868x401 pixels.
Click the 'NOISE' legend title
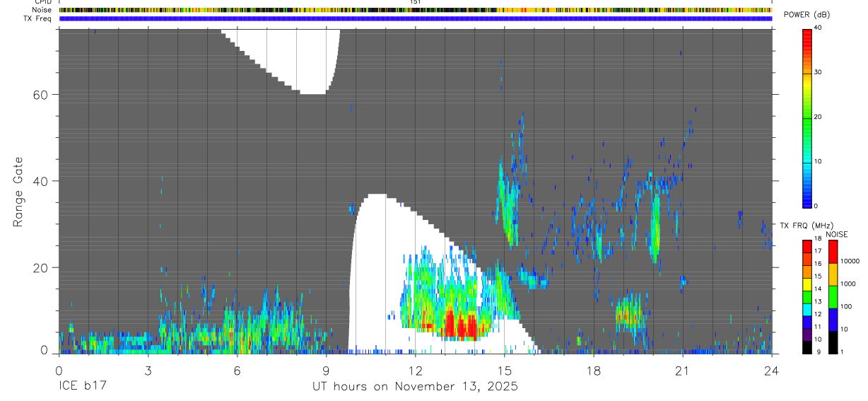click(x=837, y=234)
